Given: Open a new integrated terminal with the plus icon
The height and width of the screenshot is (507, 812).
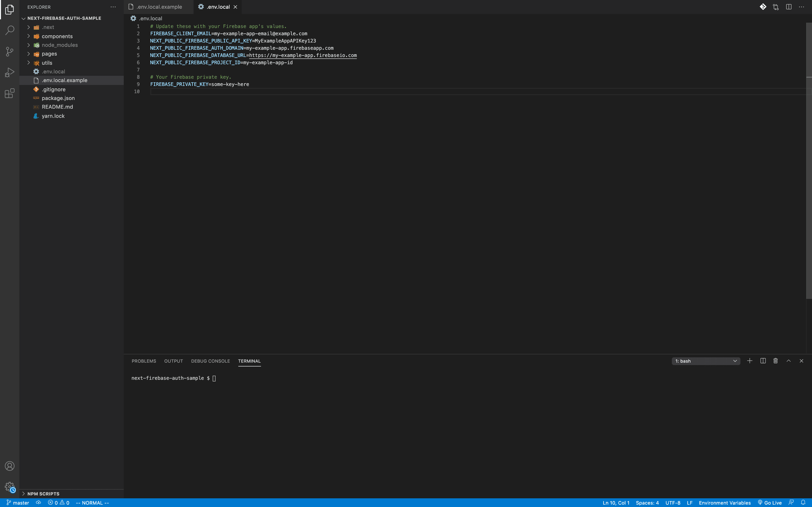Looking at the screenshot, I should click(750, 361).
